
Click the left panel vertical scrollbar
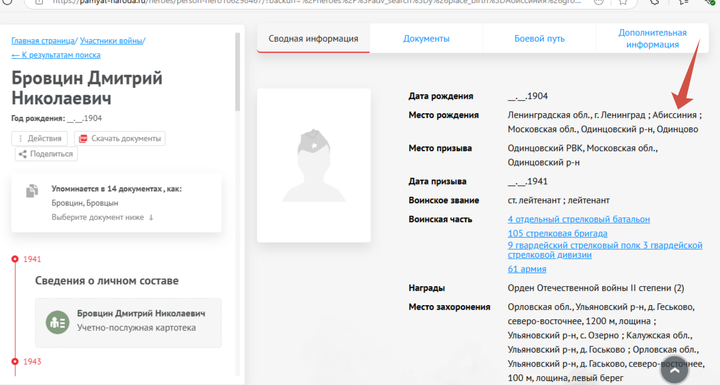pos(237,71)
